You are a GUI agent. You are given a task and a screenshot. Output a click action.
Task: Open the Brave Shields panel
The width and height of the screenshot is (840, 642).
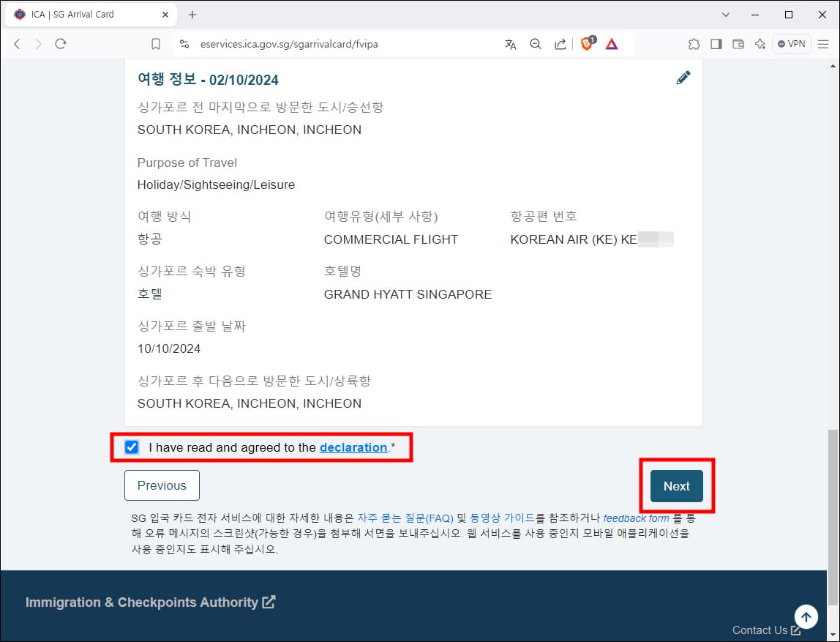tap(586, 43)
